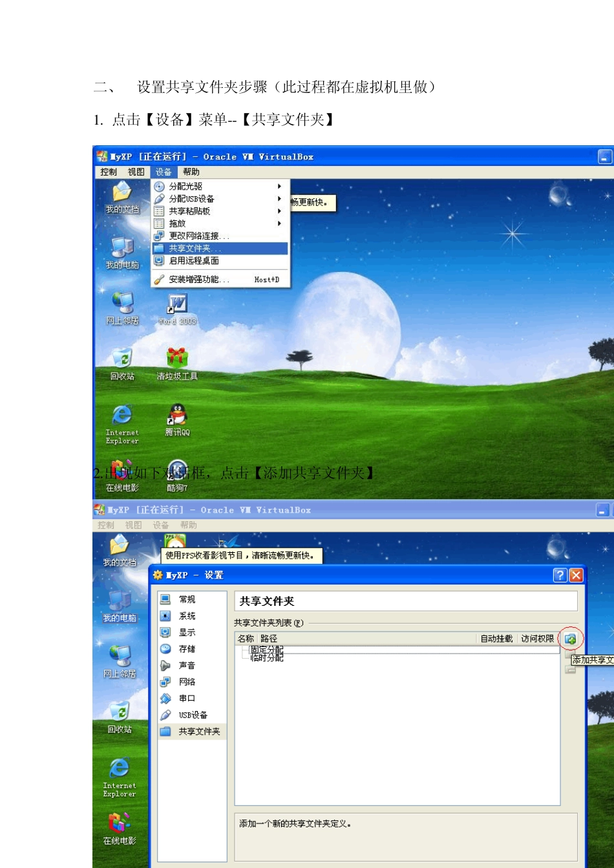Open 回收站 in the window showing 设备 menu

[x=122, y=364]
